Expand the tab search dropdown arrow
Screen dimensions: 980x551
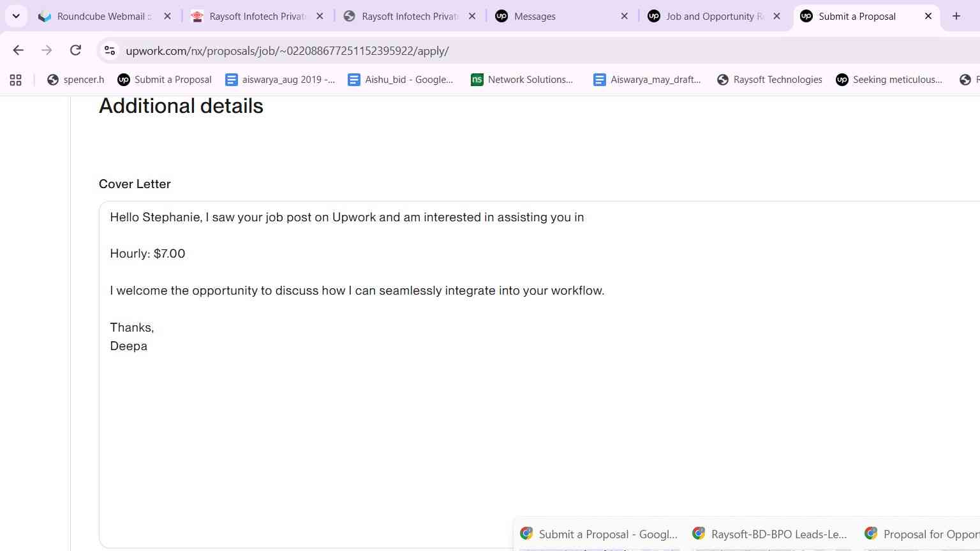(16, 16)
